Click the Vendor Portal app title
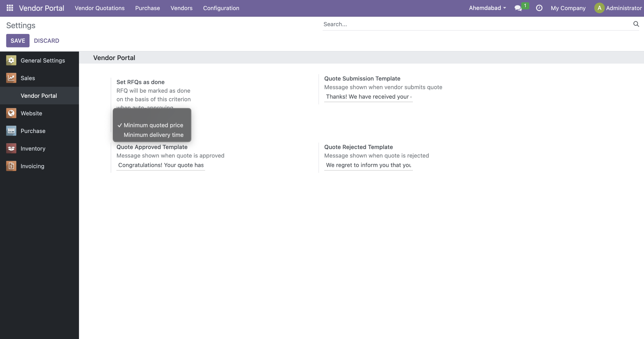The width and height of the screenshot is (644, 339). (42, 8)
